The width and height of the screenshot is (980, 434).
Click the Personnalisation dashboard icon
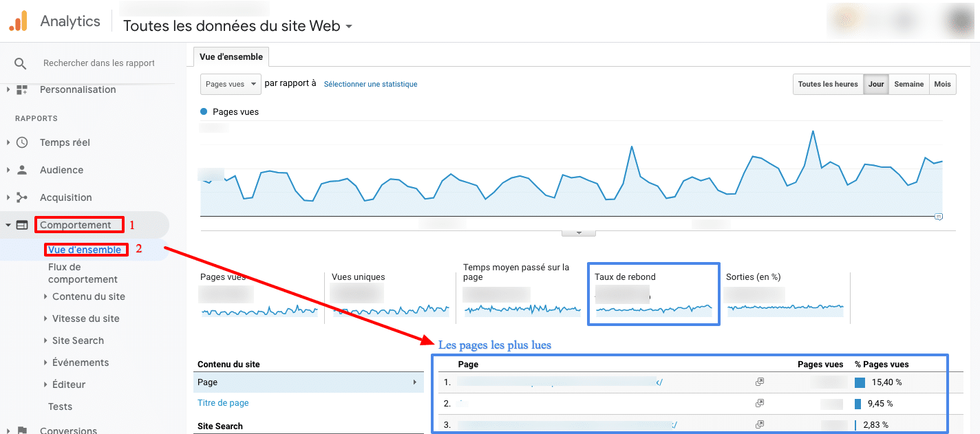coord(22,89)
